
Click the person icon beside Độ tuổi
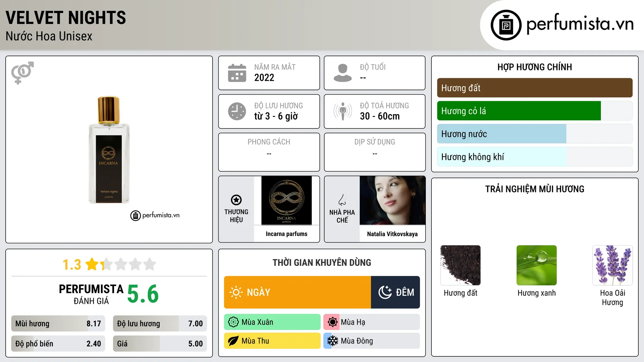pyautogui.click(x=342, y=73)
